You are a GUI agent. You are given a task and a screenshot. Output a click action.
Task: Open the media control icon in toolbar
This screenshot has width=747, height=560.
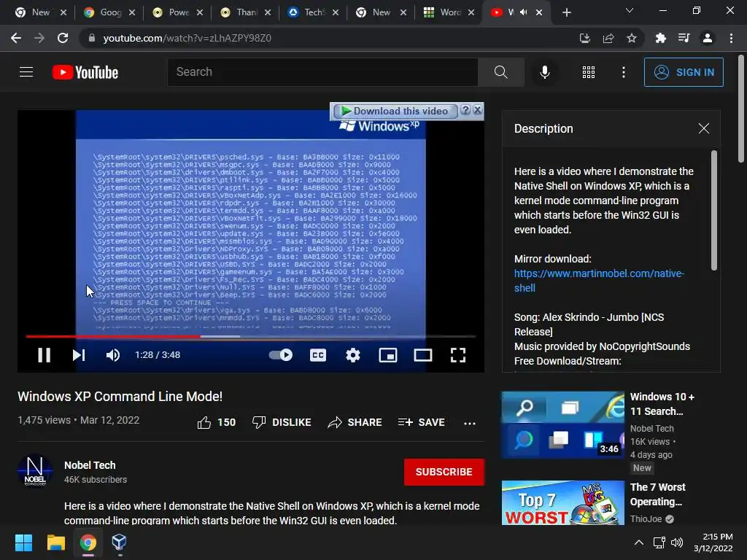pos(684,38)
